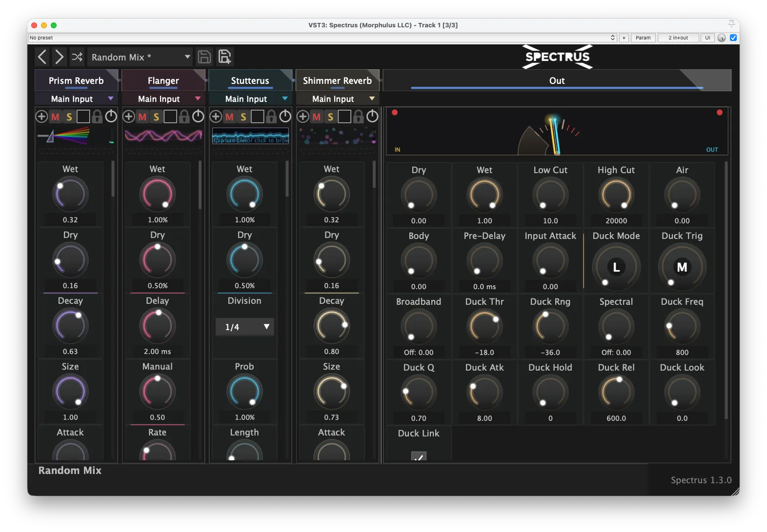The height and width of the screenshot is (532, 767).
Task: Lock the Shimmer Reverb module
Action: pos(358,117)
